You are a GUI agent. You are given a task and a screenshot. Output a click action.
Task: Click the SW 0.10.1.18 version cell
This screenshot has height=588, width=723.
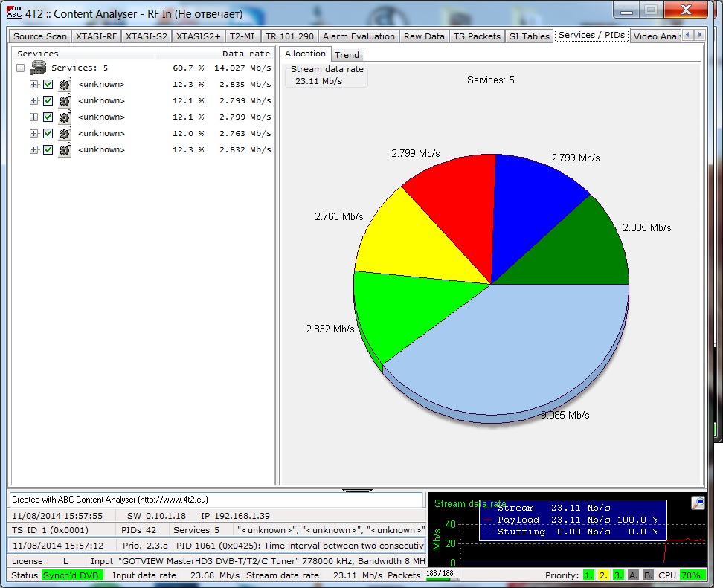(x=156, y=516)
